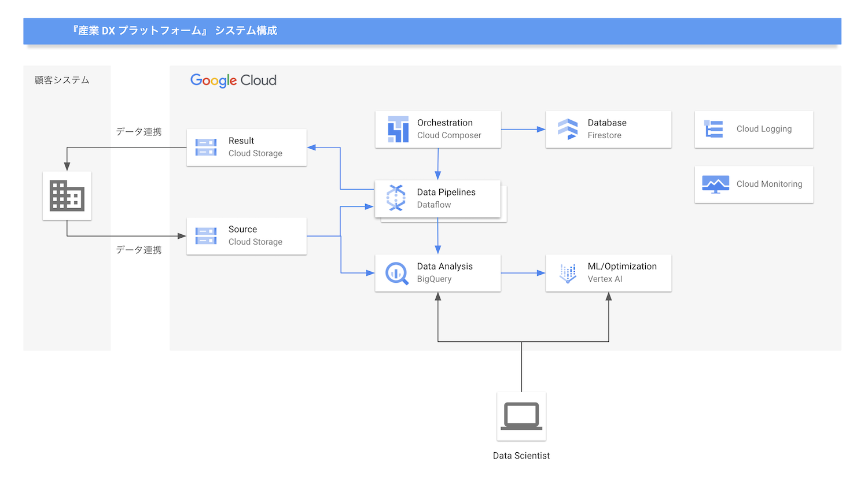Click the Data Scientist caption

(x=521, y=456)
